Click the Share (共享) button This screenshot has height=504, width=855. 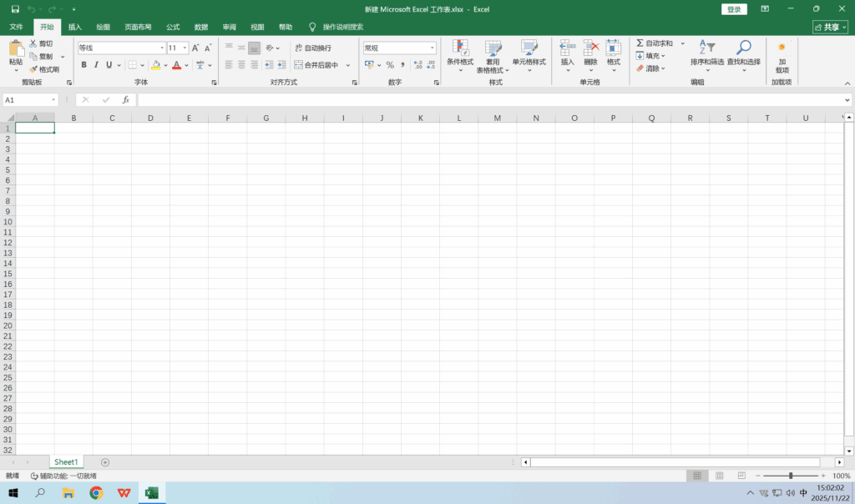[829, 27]
